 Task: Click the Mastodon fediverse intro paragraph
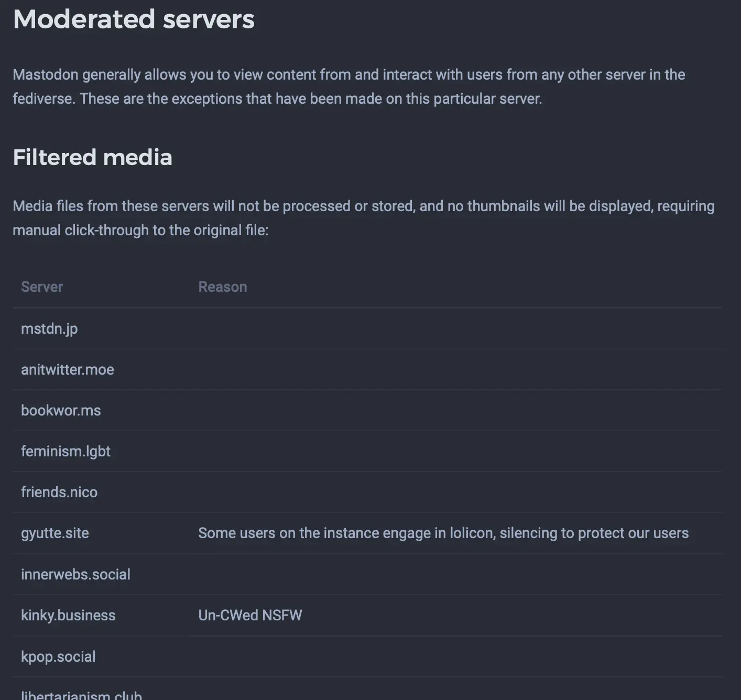349,86
